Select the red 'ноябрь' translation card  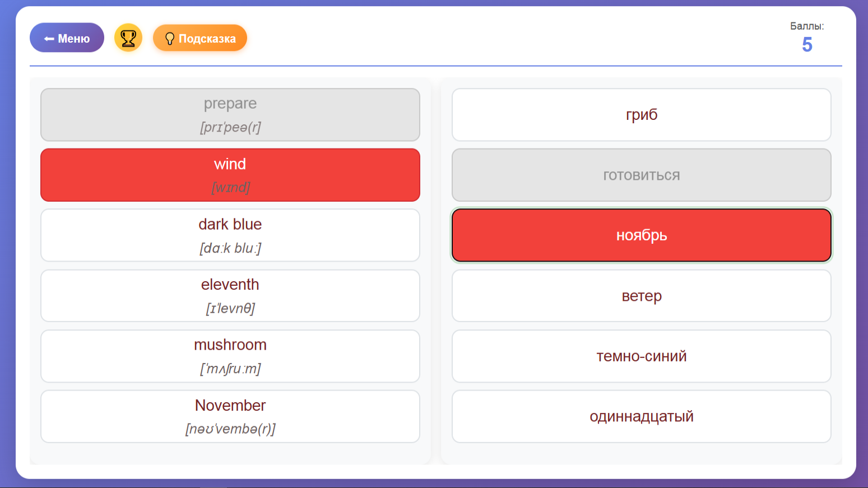pyautogui.click(x=641, y=235)
